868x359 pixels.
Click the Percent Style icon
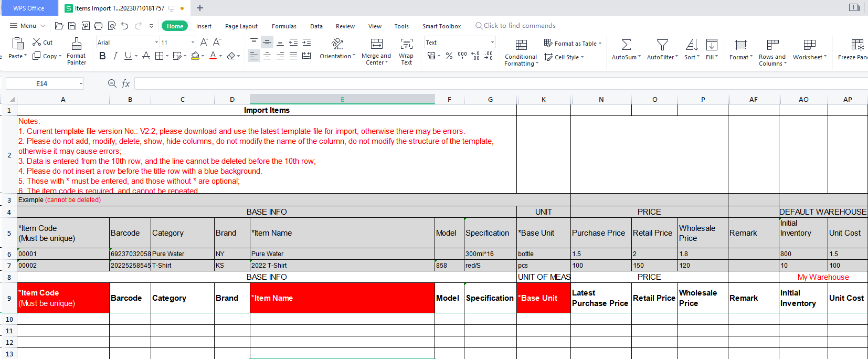coord(449,56)
